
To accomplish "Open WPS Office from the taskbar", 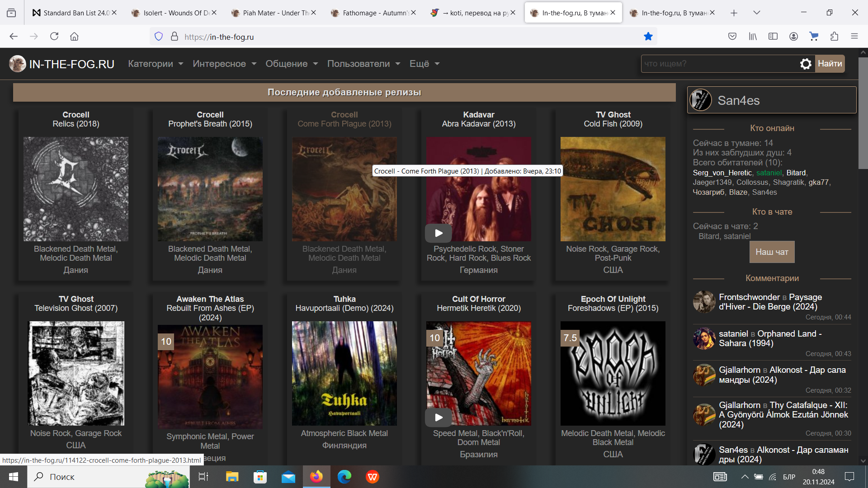I will [x=373, y=477].
